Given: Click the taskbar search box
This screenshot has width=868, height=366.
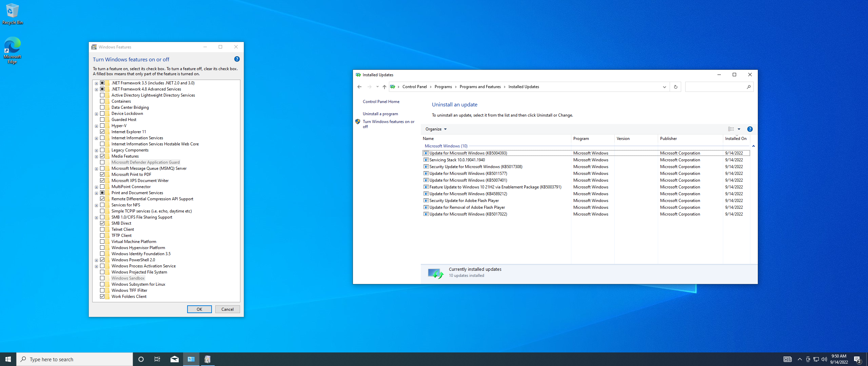Looking at the screenshot, I should [x=75, y=359].
